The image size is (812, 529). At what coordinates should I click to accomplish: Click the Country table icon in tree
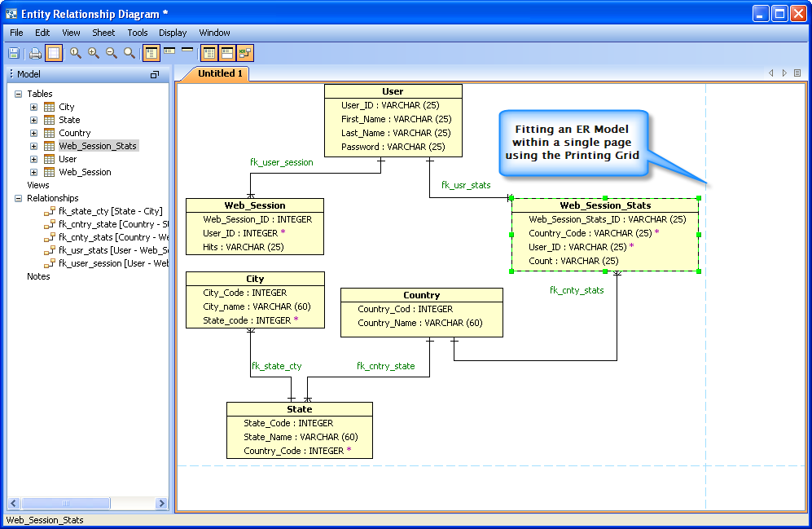tap(49, 133)
